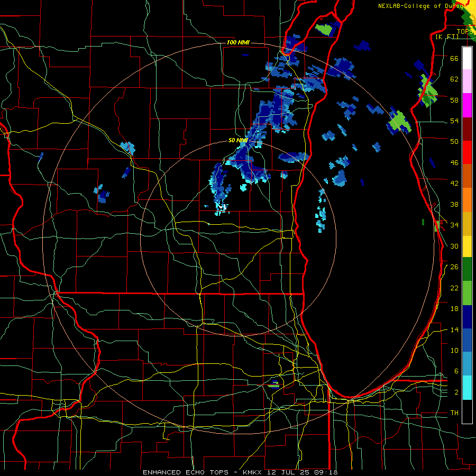Screen dimensions: 476x476
Task: Click the "KMKX" radar site identifier
Action: pyautogui.click(x=253, y=472)
